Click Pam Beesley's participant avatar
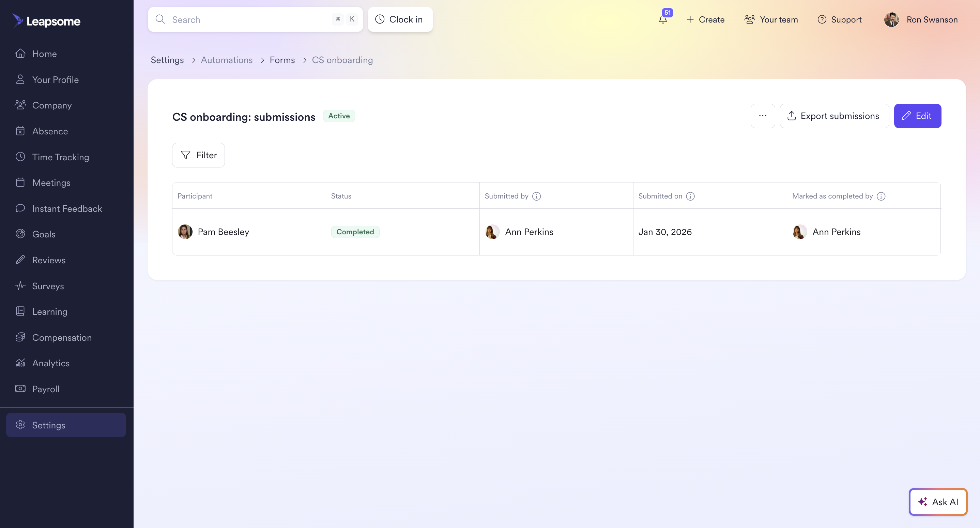The height and width of the screenshot is (528, 980). point(185,232)
